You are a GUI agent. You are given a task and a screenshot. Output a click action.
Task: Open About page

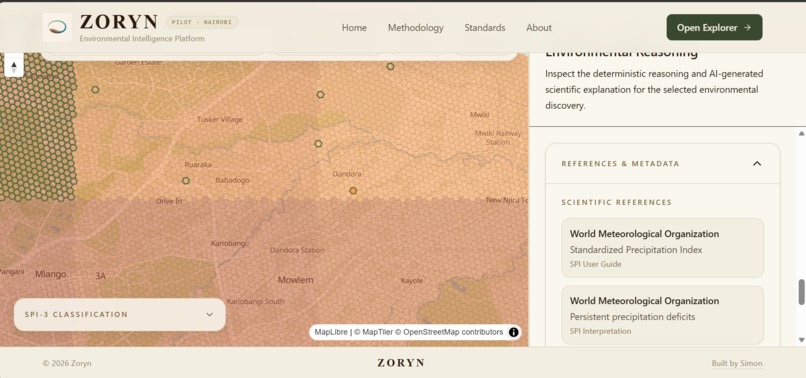539,28
